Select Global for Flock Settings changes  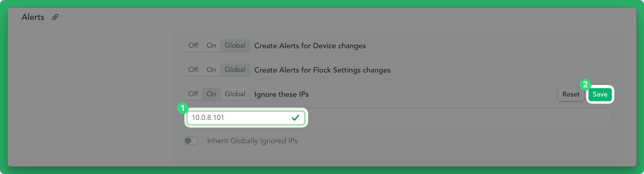pyautogui.click(x=235, y=70)
